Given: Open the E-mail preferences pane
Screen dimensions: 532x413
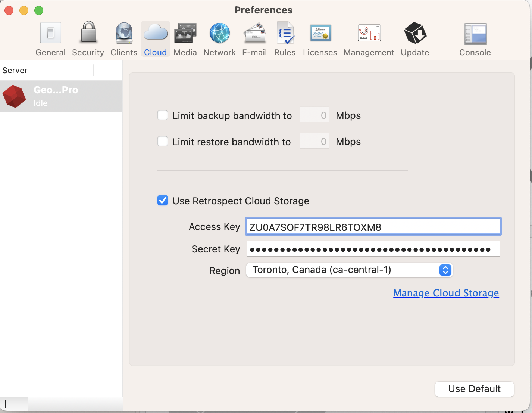Looking at the screenshot, I should 254,39.
